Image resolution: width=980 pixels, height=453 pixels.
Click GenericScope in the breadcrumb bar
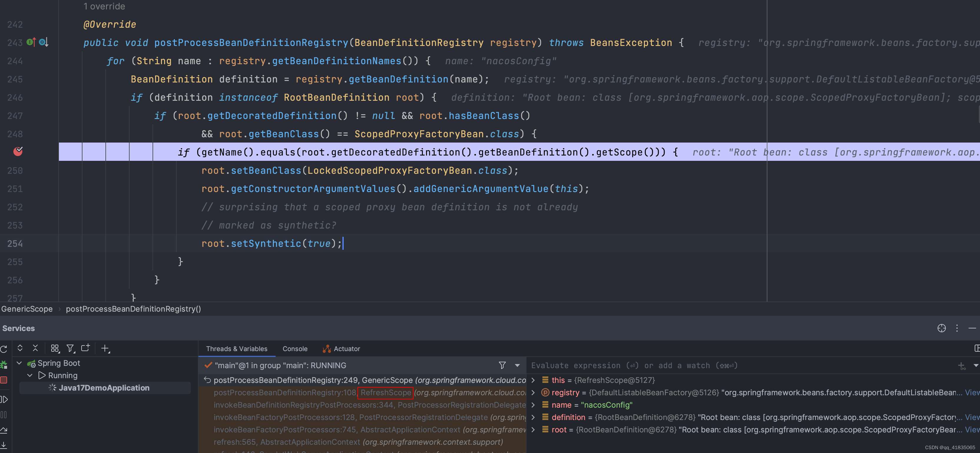tap(27, 309)
